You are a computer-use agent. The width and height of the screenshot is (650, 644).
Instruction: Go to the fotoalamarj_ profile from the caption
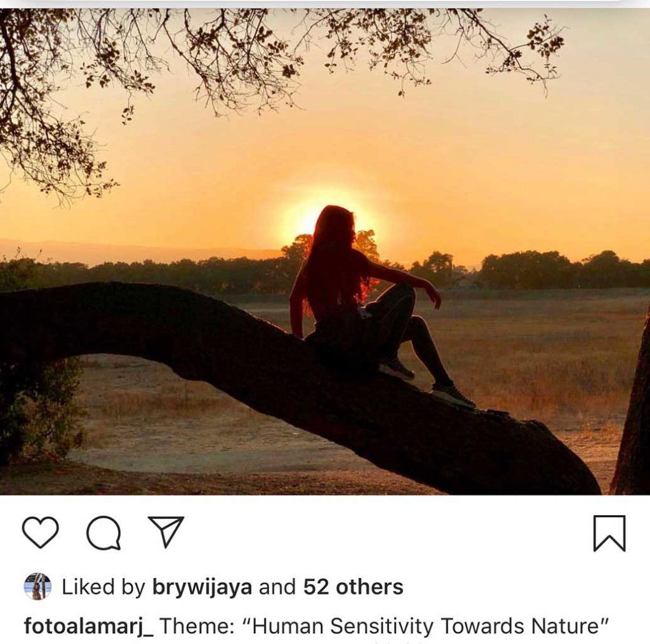click(x=88, y=626)
